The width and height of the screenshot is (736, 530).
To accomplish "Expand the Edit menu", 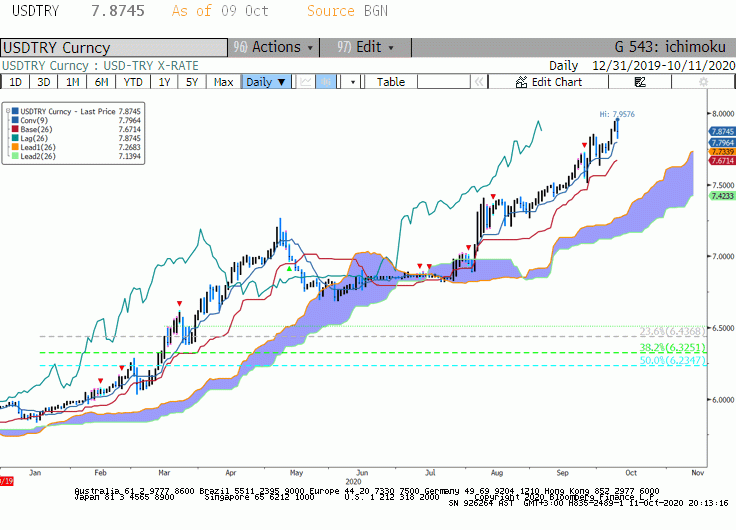I will coord(366,47).
